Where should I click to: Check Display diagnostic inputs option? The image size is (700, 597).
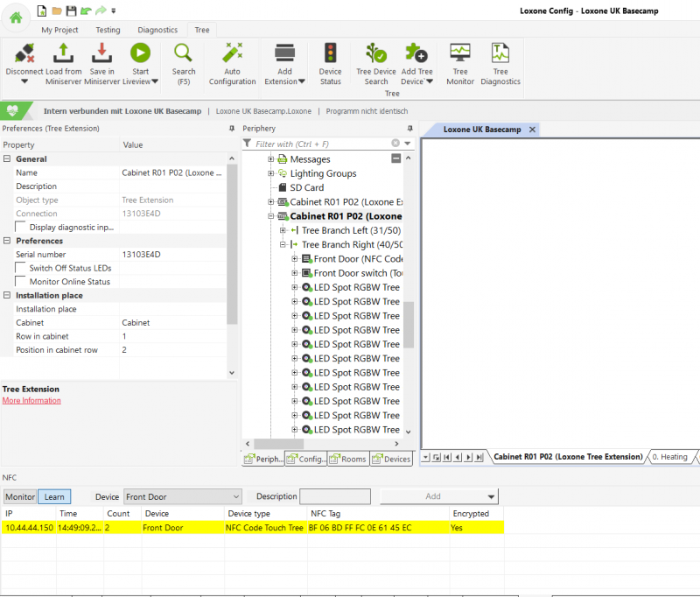tap(22, 227)
